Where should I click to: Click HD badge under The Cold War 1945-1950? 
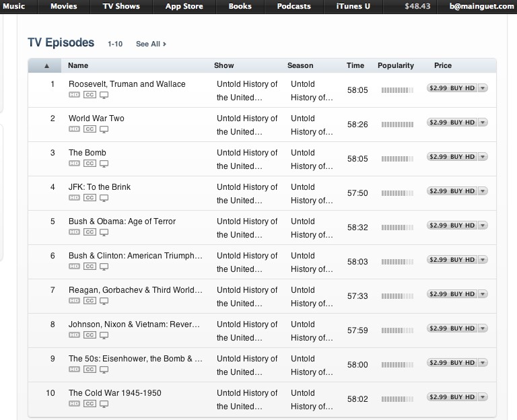tap(74, 405)
